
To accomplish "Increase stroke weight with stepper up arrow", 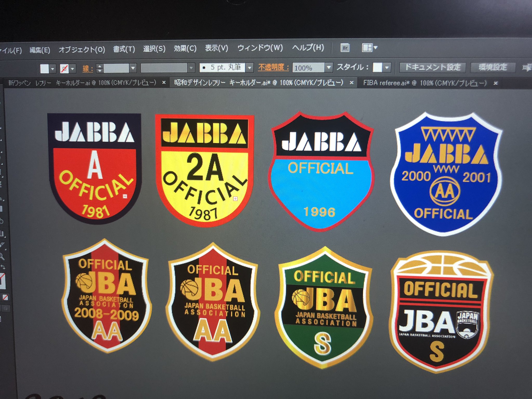I will [x=100, y=66].
